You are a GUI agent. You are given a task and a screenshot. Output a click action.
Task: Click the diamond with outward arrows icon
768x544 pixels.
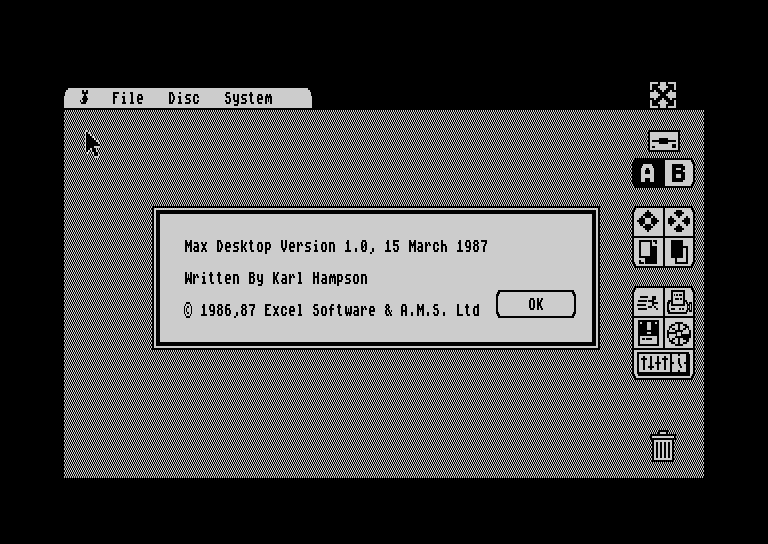coord(648,221)
